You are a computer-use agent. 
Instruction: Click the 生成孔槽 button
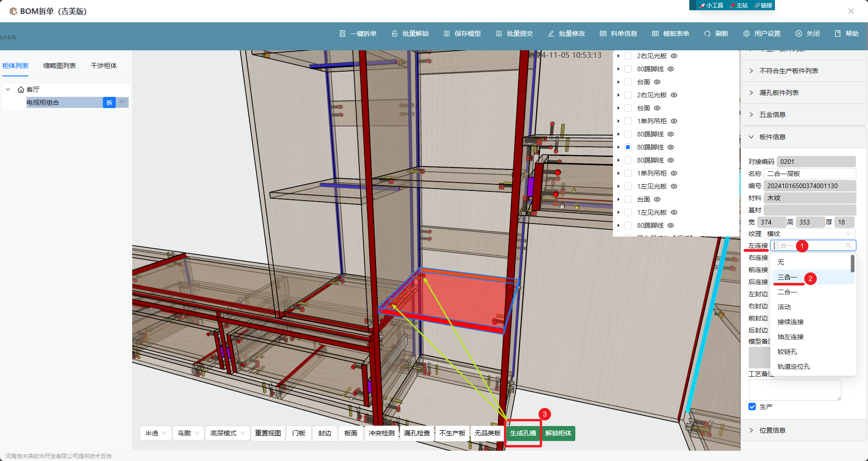click(x=523, y=433)
